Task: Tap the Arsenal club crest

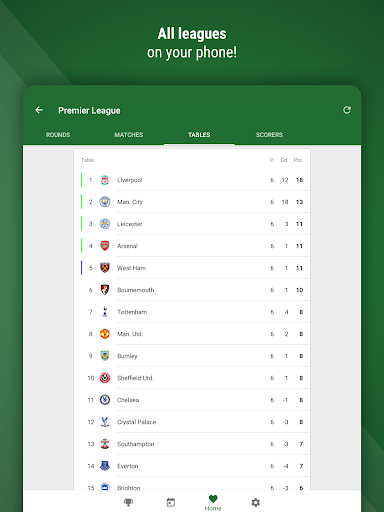Action: tap(105, 246)
